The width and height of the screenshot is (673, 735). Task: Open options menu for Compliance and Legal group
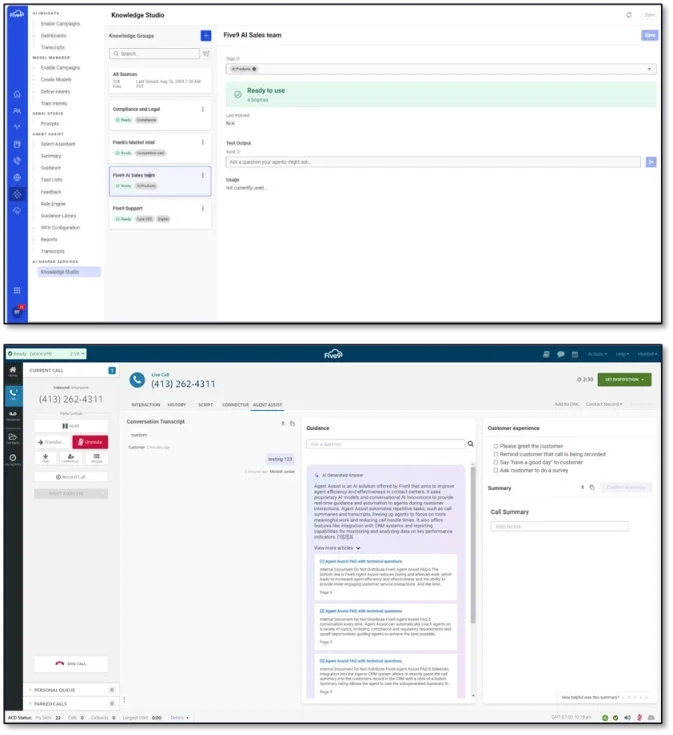click(x=203, y=109)
